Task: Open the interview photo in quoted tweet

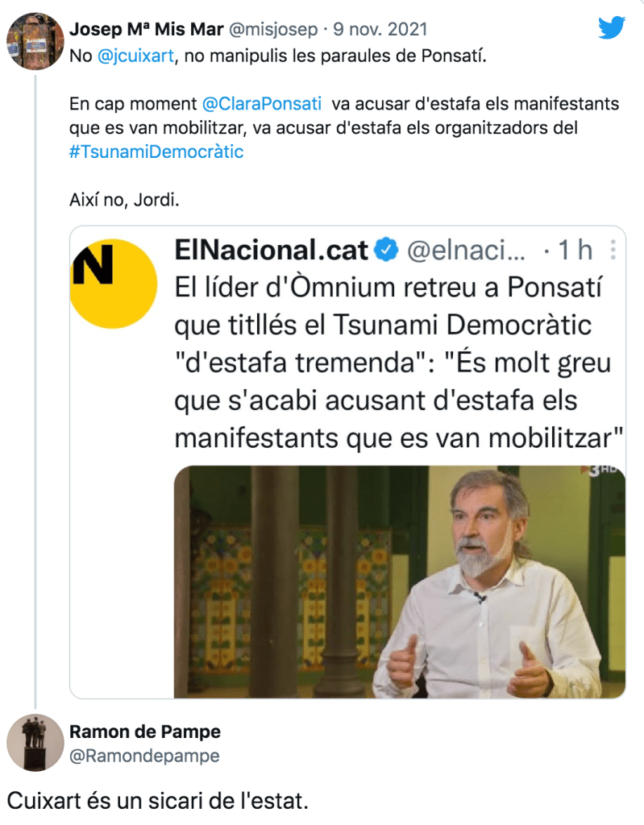Action: (399, 581)
